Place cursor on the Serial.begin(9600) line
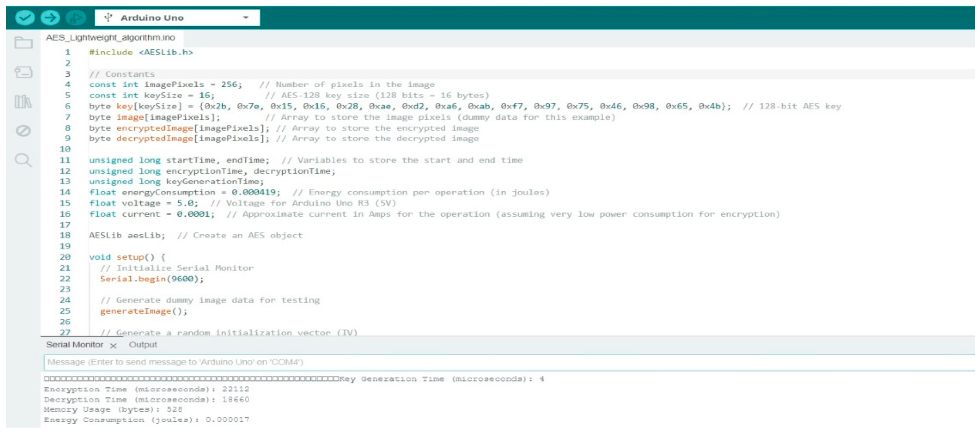The height and width of the screenshot is (432, 980). 152,279
